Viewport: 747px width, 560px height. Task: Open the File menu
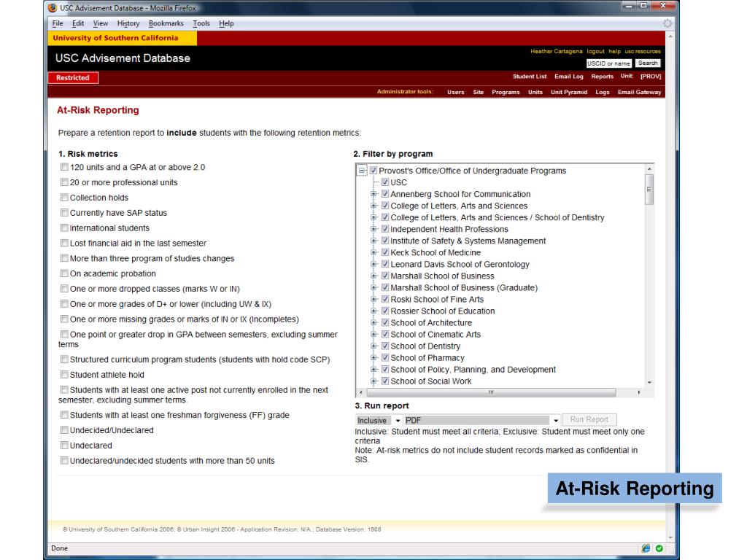[58, 23]
